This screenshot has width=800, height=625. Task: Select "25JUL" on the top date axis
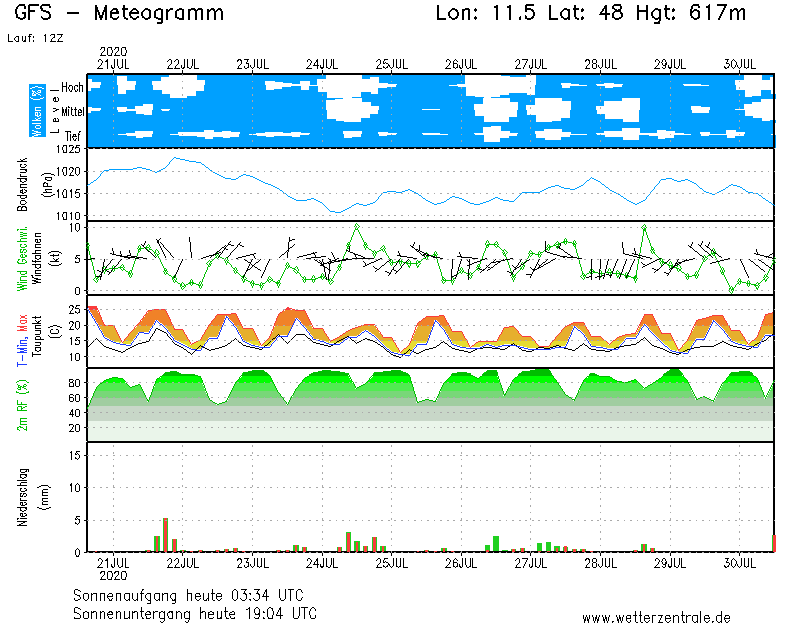[392, 64]
